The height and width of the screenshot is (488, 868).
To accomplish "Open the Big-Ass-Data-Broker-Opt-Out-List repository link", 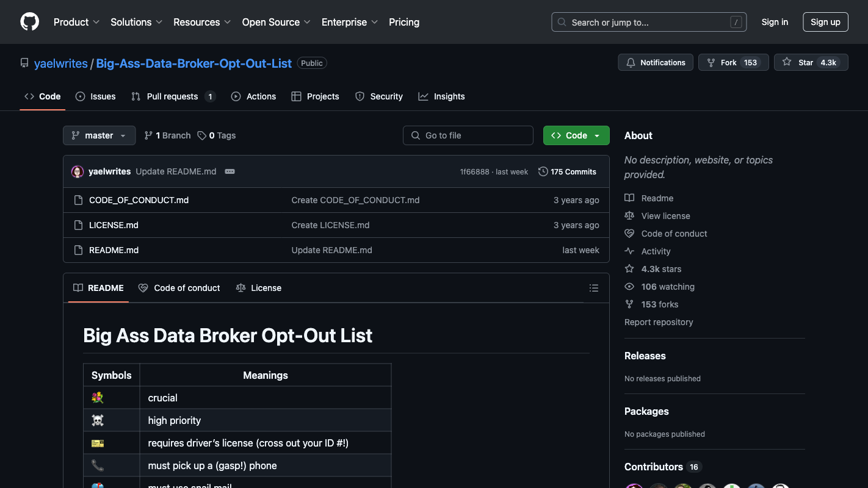I will coord(194,63).
